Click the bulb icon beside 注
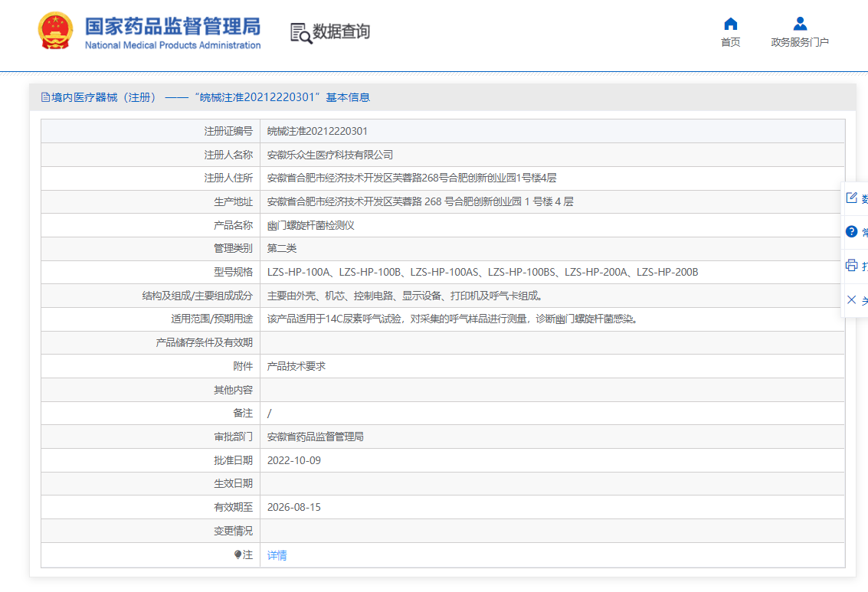 pyautogui.click(x=237, y=554)
